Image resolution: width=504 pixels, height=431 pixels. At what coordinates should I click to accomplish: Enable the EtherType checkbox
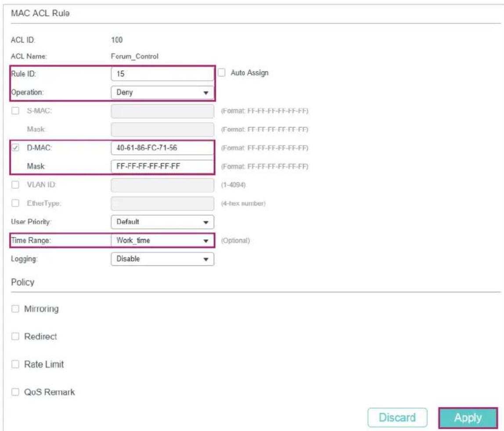(15, 203)
